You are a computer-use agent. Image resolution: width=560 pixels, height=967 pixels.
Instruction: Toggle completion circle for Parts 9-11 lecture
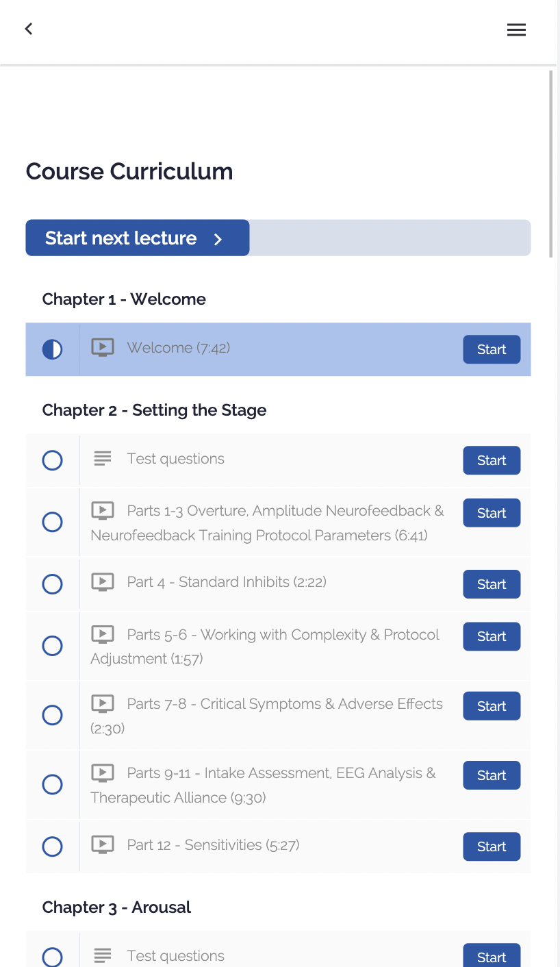tap(52, 784)
